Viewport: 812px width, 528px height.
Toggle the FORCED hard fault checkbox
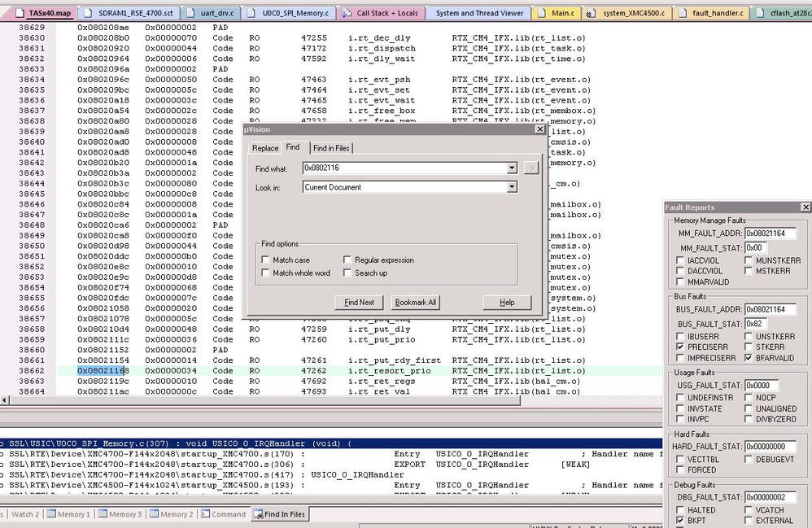pos(680,469)
